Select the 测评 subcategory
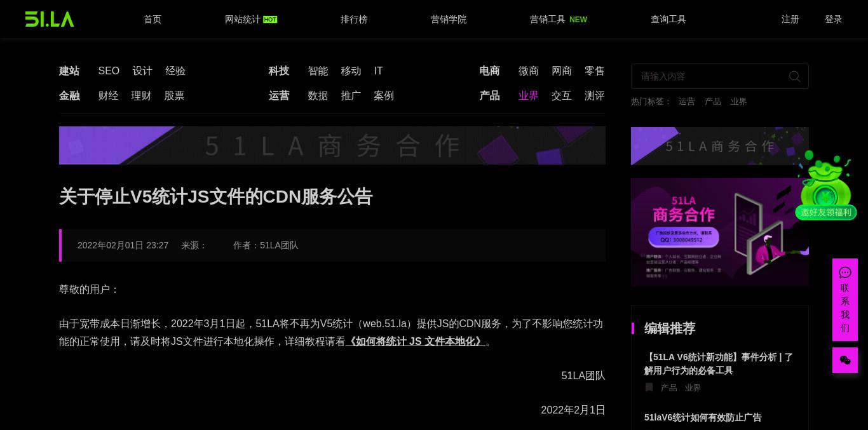The image size is (868, 430). (595, 96)
